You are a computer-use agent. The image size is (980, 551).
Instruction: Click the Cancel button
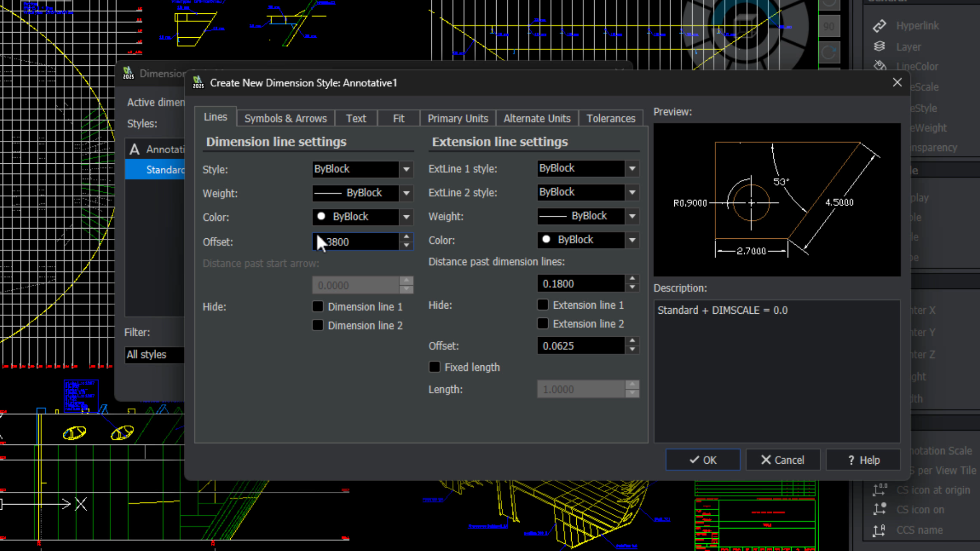pos(782,460)
